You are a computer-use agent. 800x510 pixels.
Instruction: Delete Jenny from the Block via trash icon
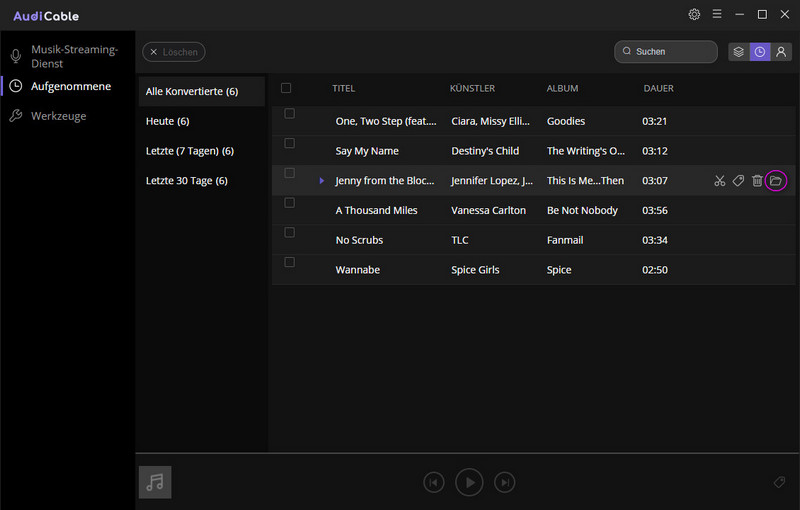point(757,181)
